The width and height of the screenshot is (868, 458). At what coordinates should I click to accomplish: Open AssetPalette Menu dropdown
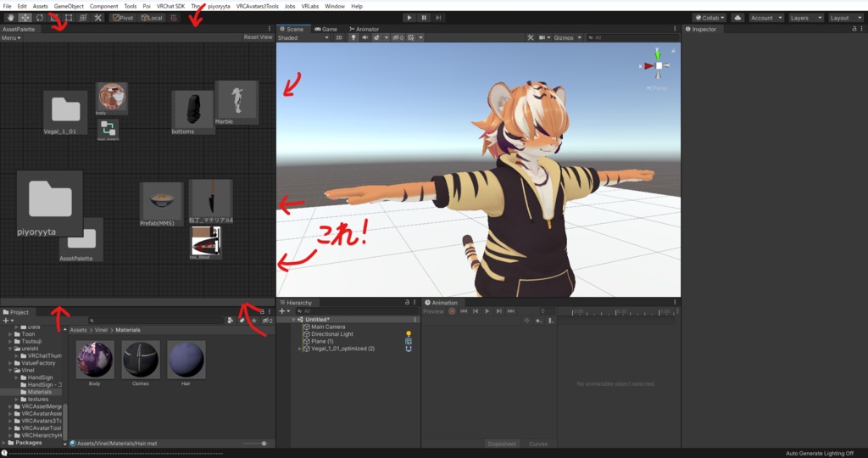pyautogui.click(x=10, y=37)
